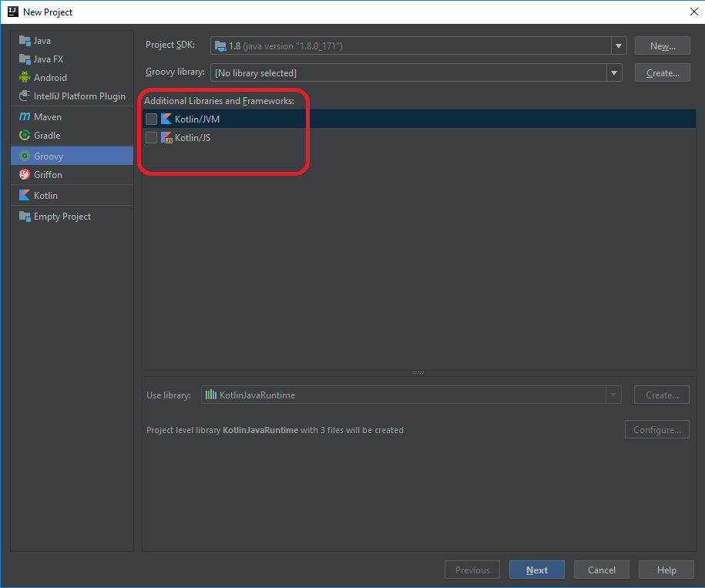The image size is (705, 588).
Task: Click Configure for KotlinJavaRuntime library
Action: (656, 429)
